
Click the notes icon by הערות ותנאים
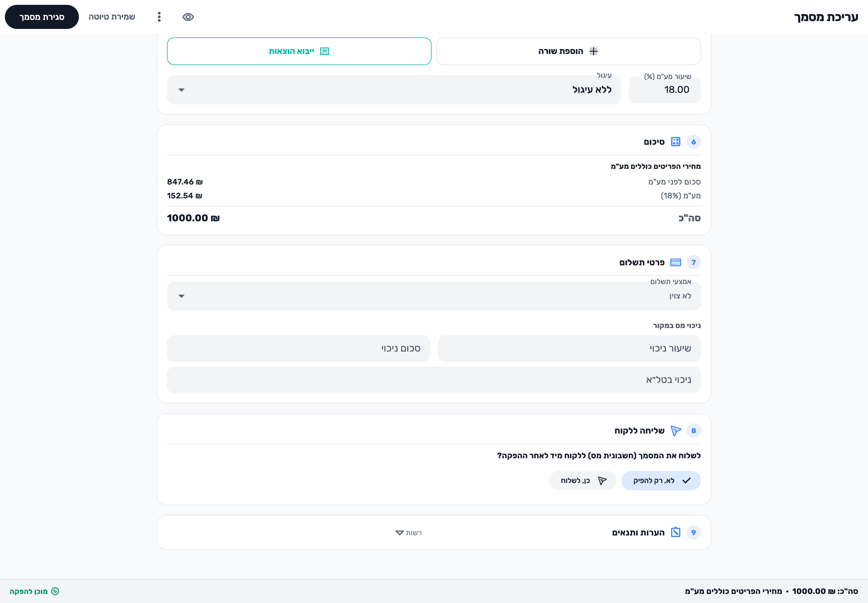pos(675,532)
